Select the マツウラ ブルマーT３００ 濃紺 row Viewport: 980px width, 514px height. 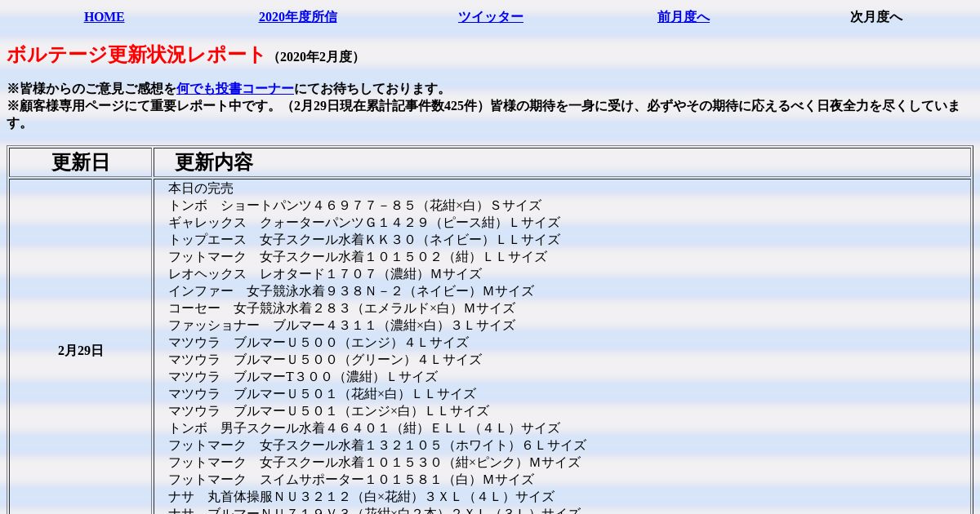303,377
